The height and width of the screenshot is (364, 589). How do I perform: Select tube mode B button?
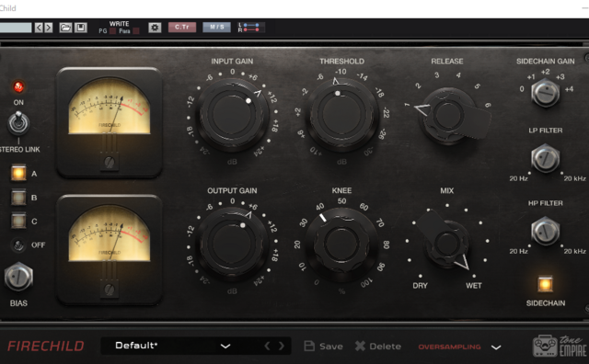(x=18, y=198)
